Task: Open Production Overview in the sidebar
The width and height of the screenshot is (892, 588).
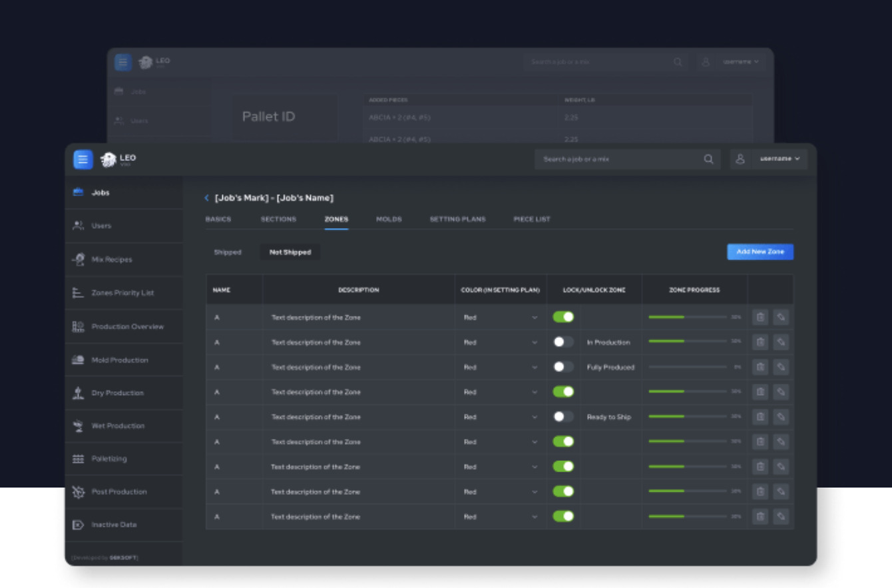Action: 124,327
